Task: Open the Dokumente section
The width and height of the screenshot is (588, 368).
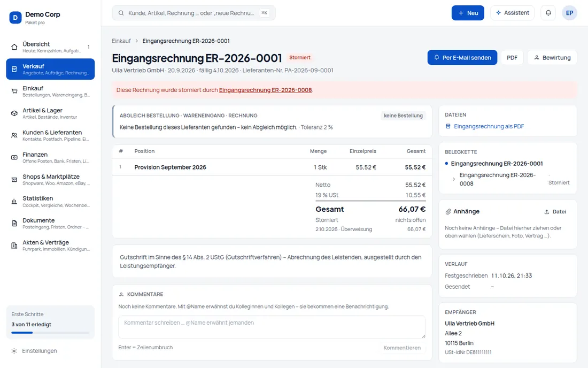Action: (50, 224)
